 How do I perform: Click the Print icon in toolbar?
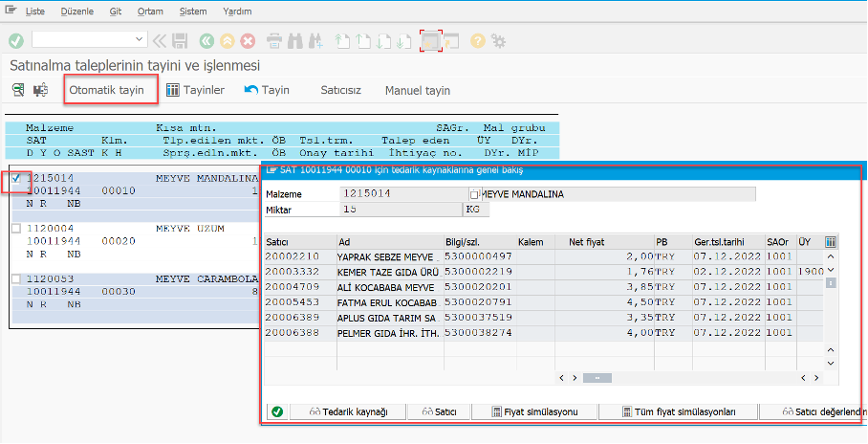tap(274, 40)
